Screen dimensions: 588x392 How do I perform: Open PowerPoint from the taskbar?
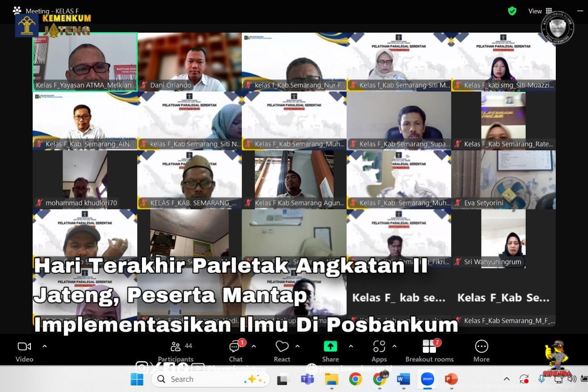coord(451,379)
